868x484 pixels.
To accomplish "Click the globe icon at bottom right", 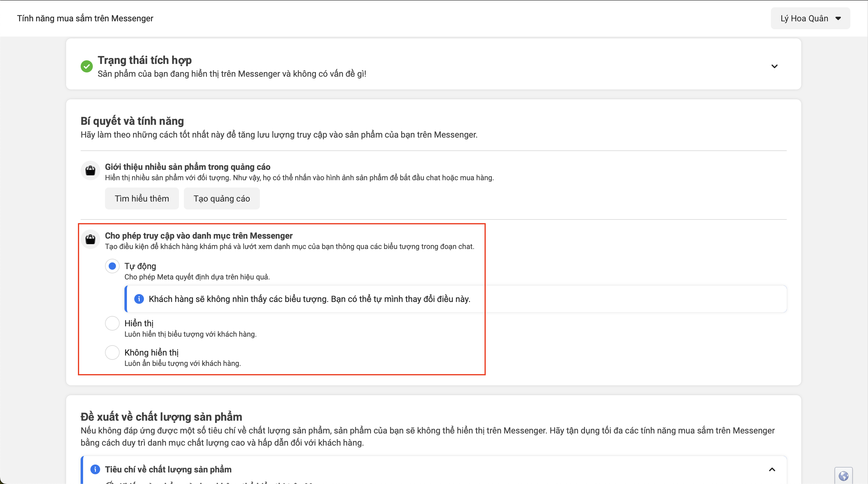I will click(843, 476).
